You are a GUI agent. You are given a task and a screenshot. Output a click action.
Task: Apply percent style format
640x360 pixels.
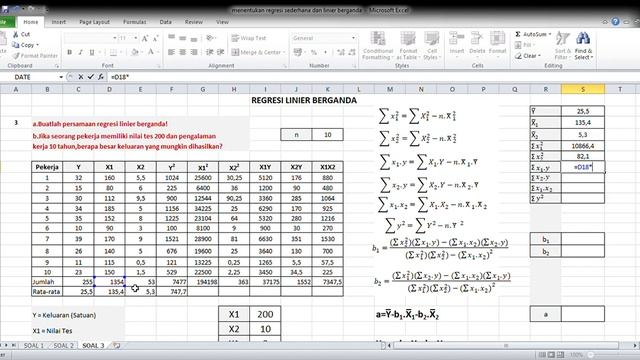[313, 52]
